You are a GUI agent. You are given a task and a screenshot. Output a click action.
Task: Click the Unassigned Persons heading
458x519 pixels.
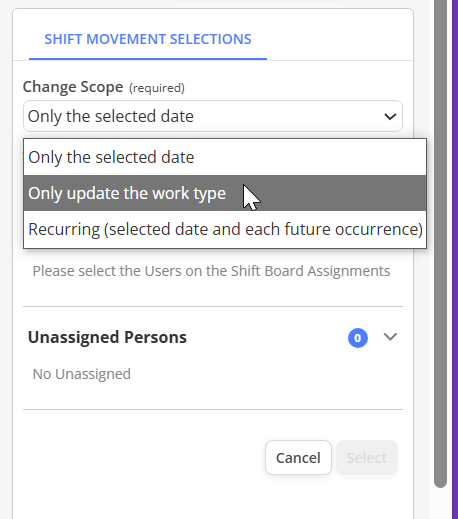107,337
